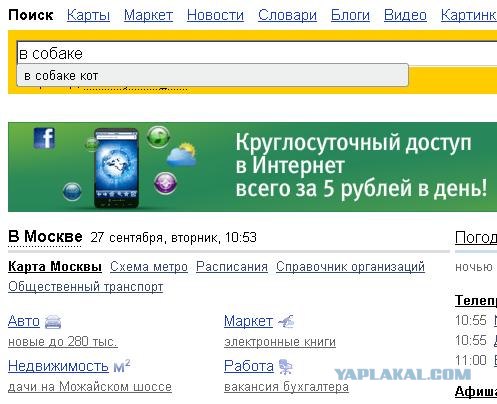Open the Карты tab

[88, 15]
